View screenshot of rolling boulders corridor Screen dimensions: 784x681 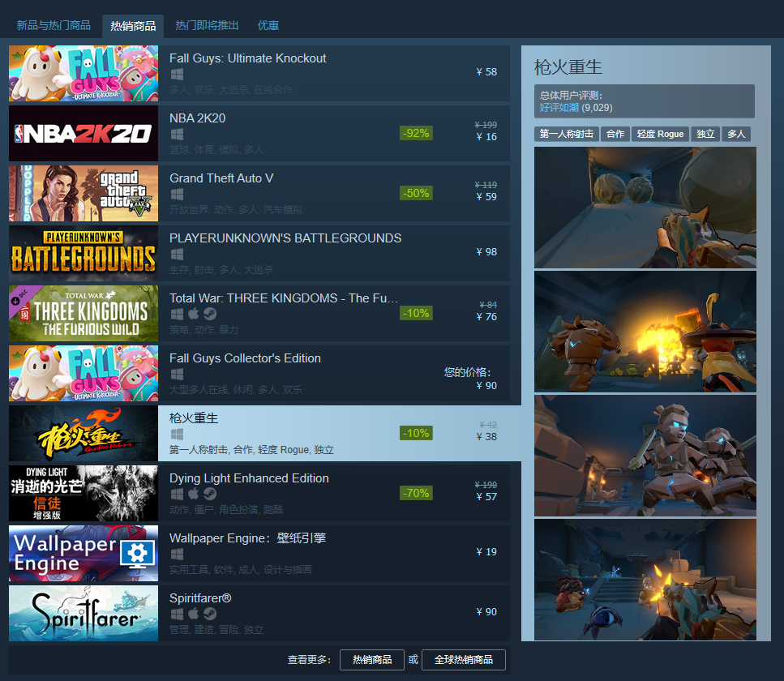tap(645, 208)
